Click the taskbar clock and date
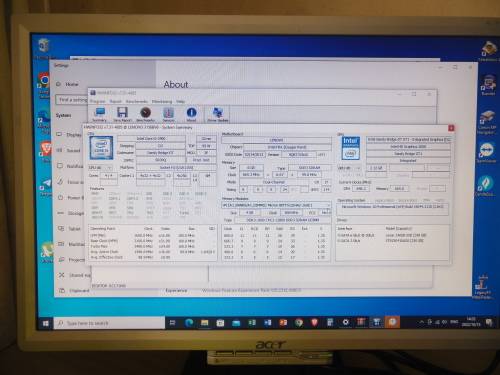The height and width of the screenshot is (375, 500). (471, 322)
